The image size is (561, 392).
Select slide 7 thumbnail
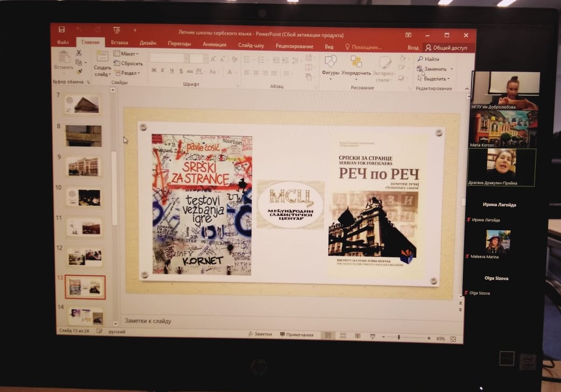[82, 104]
